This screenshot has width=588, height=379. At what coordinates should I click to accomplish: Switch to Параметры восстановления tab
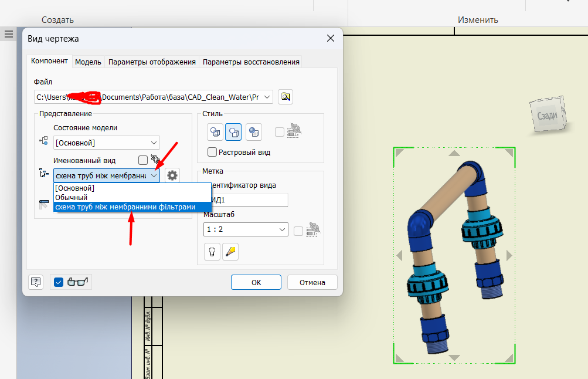(251, 62)
